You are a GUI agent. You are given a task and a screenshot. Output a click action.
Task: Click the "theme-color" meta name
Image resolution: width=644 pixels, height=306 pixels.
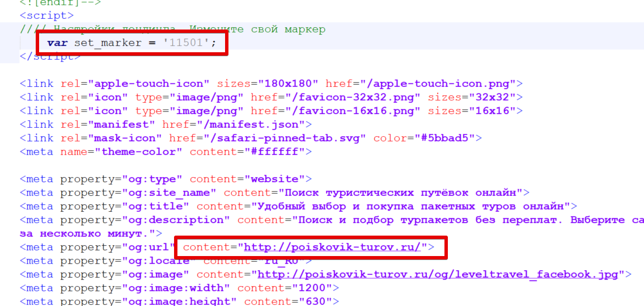tap(139, 152)
